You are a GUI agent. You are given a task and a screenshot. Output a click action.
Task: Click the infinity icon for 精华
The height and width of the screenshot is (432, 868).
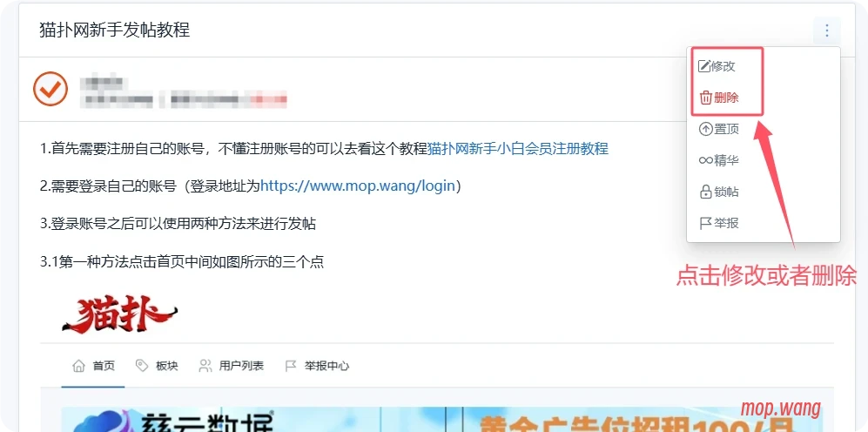click(x=705, y=160)
